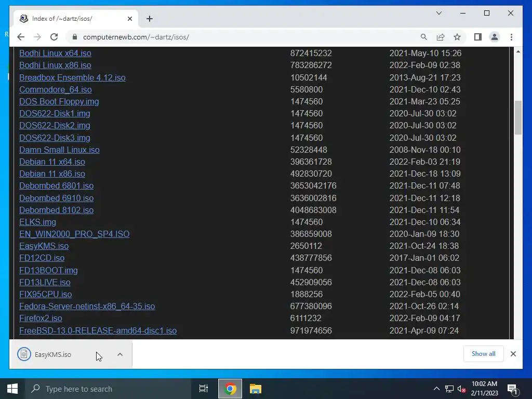This screenshot has height=399, width=532.
Task: Click the zoom magnifier icon in address bar
Action: (424, 37)
